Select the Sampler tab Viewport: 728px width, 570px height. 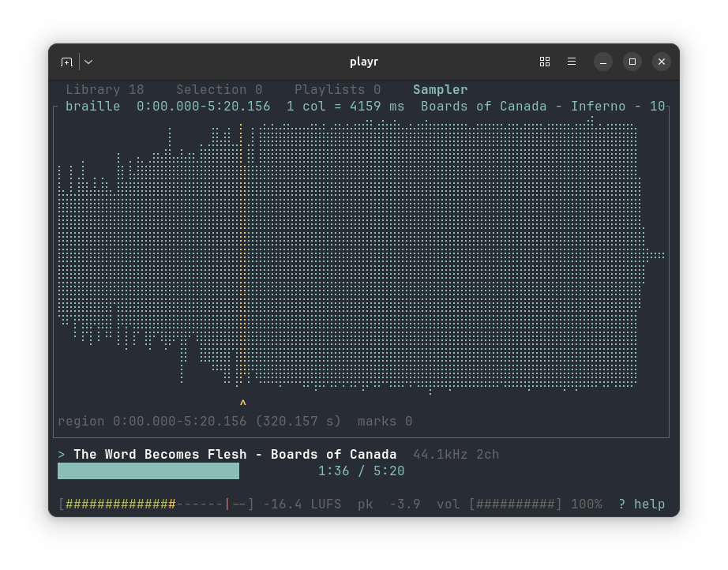(440, 89)
